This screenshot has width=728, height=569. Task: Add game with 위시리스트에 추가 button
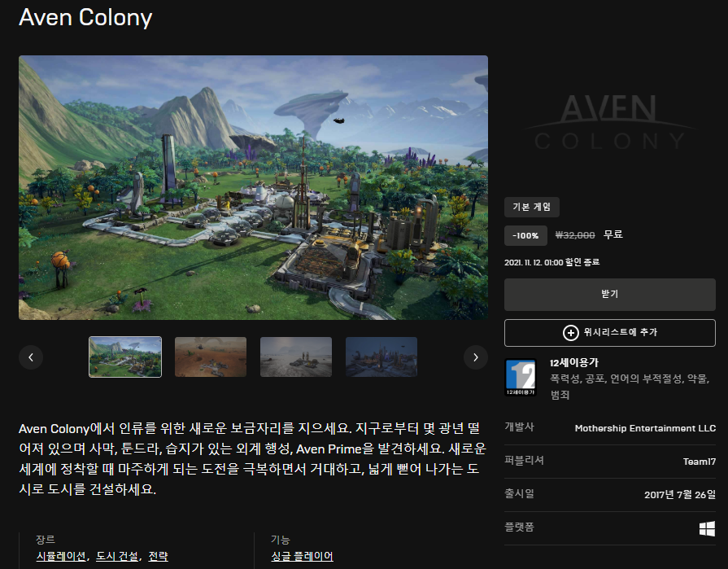coord(609,333)
